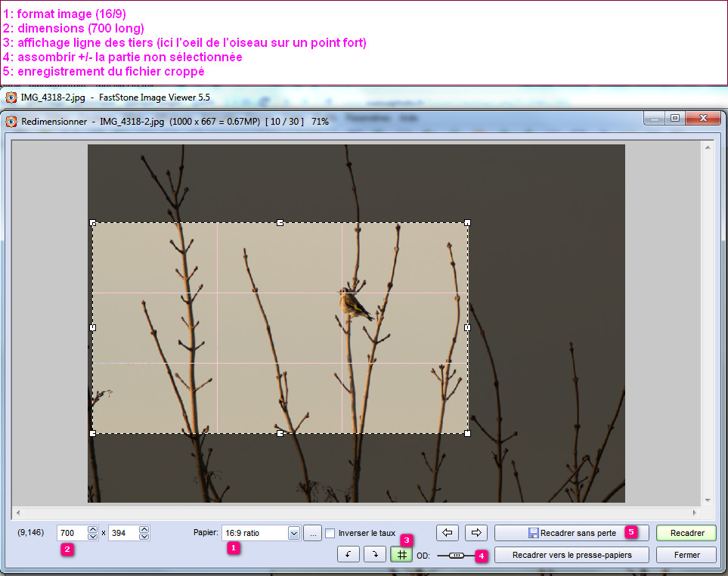Click right-middle crop selection handle
728x576 pixels.
467,327
